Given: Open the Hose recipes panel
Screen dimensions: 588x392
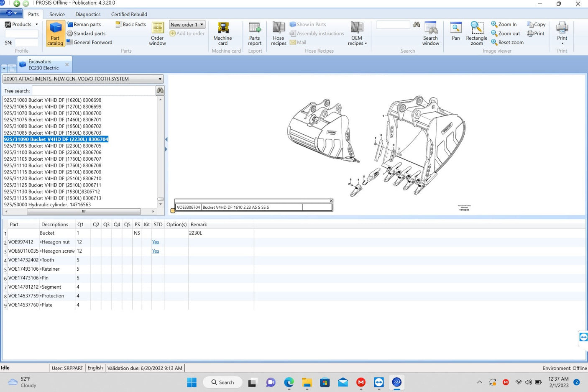Looking at the screenshot, I should [x=278, y=33].
